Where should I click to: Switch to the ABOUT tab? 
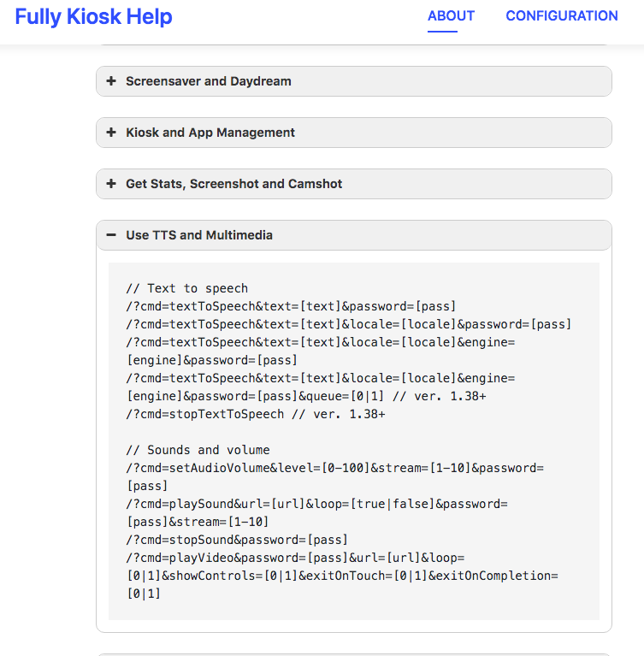pyautogui.click(x=451, y=16)
